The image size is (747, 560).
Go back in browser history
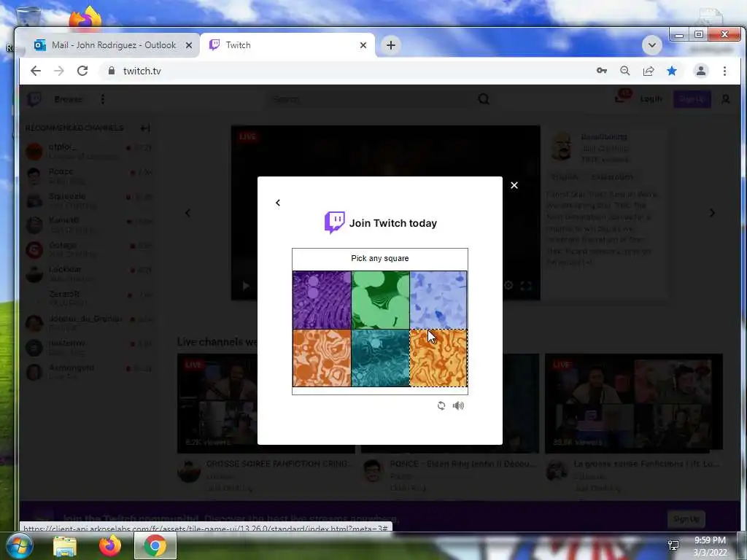[36, 71]
